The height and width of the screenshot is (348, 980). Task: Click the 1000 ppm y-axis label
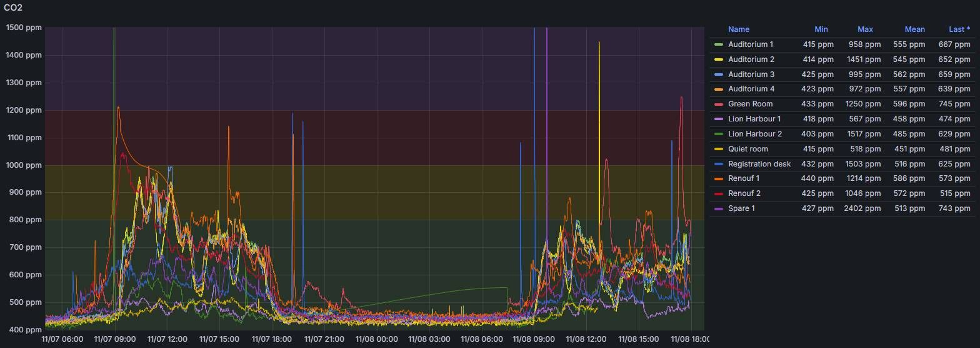click(24, 165)
